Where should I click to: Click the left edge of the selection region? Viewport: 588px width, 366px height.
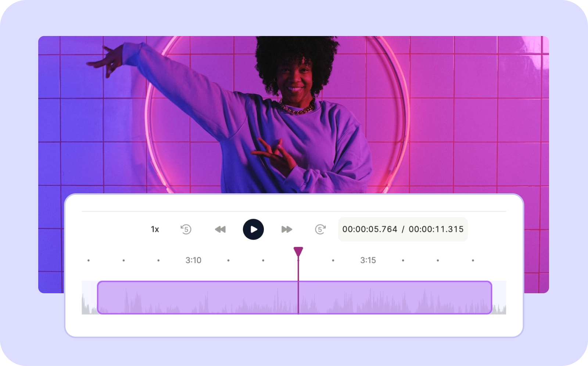click(x=98, y=298)
